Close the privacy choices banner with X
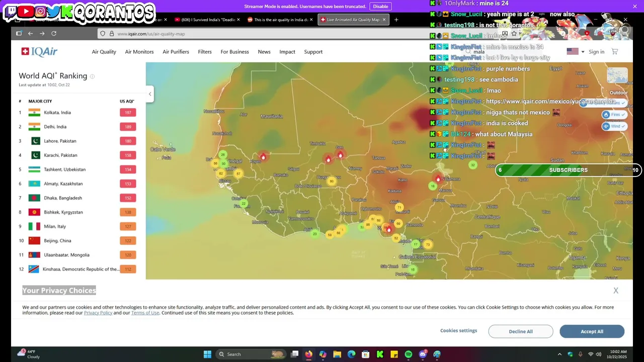 [615, 291]
